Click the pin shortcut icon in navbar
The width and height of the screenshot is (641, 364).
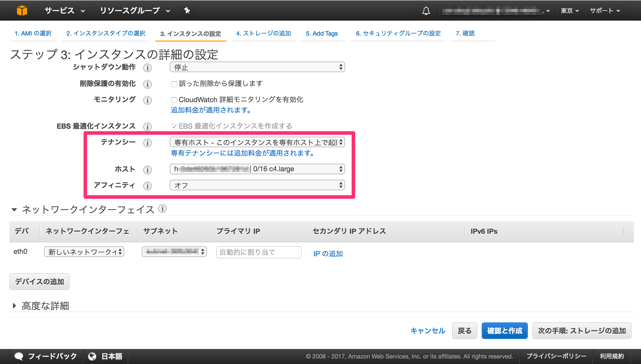187,11
